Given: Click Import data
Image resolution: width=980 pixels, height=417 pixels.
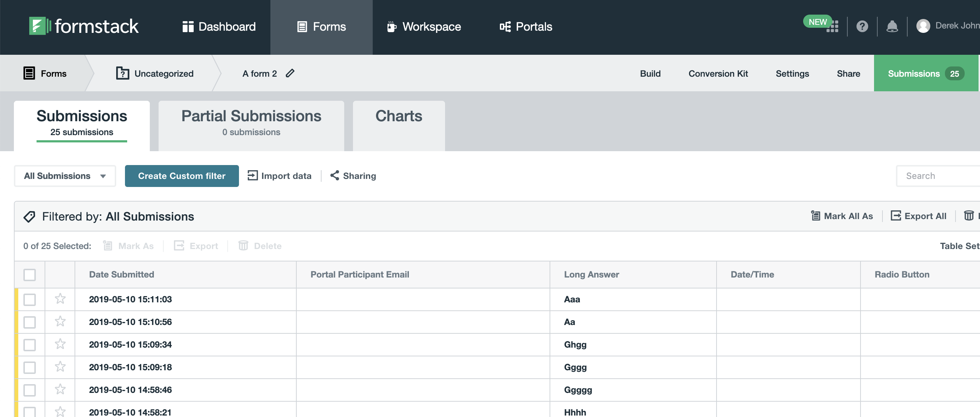Looking at the screenshot, I should 279,176.
